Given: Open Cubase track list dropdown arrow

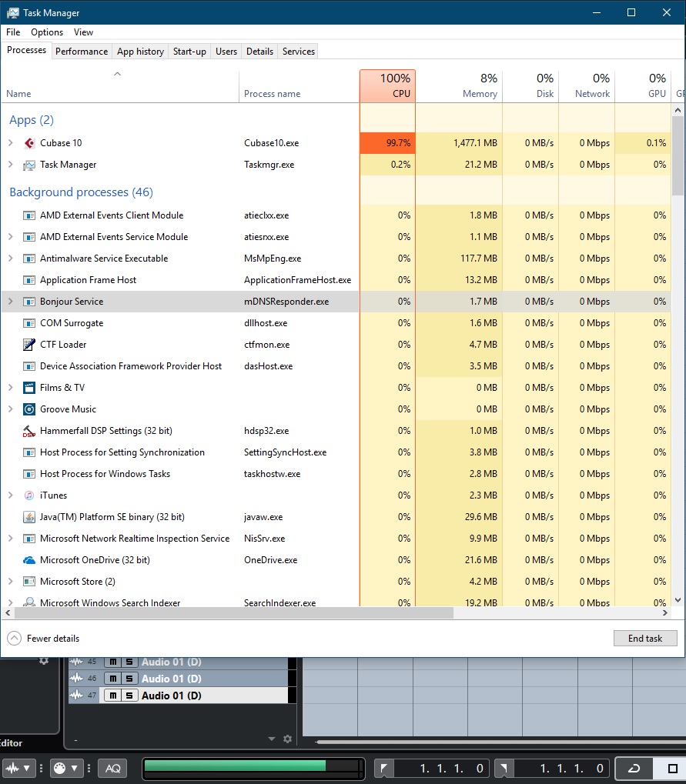Looking at the screenshot, I should pos(272,739).
